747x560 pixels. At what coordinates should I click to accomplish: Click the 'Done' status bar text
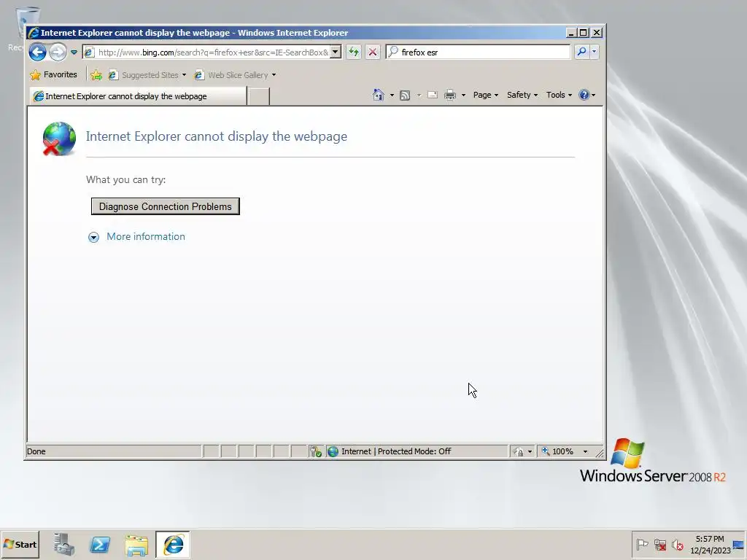36,451
